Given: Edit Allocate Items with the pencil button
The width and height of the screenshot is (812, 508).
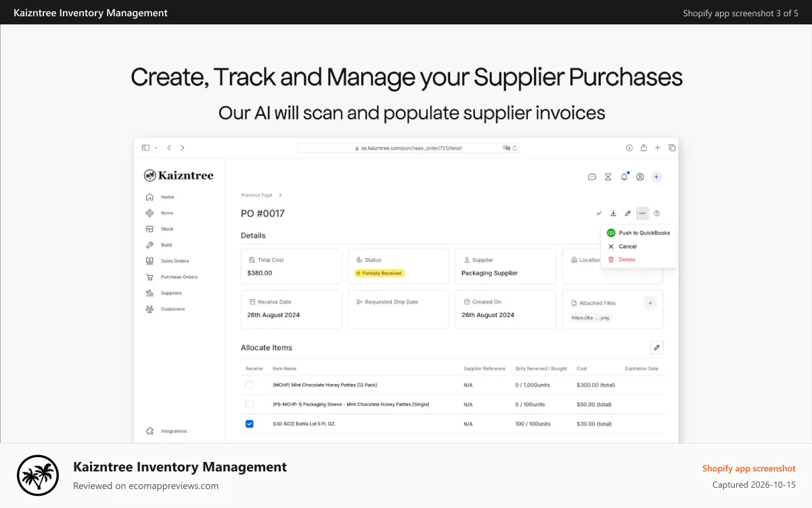Looking at the screenshot, I should [656, 347].
